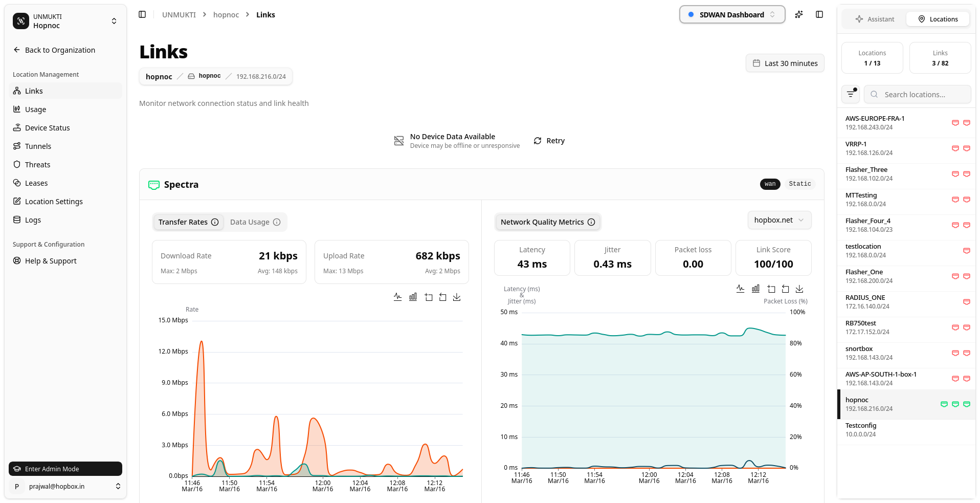
Task: Click the AI sparkle icon in header
Action: point(798,14)
